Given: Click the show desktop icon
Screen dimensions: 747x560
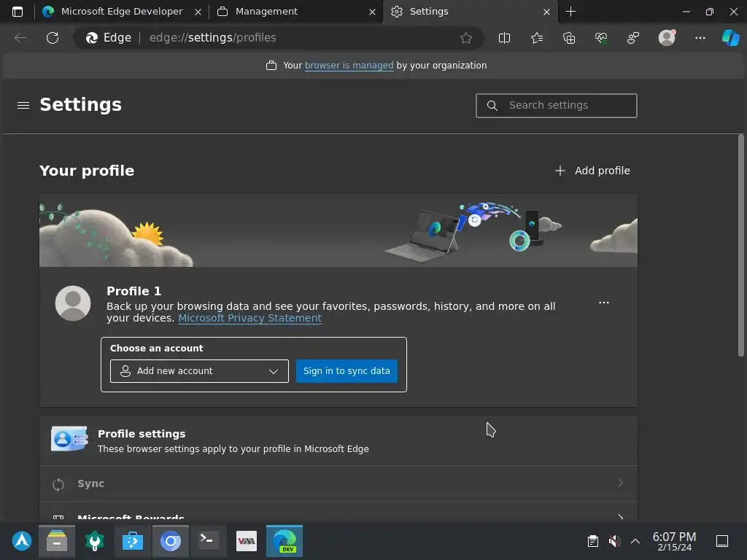Looking at the screenshot, I should (722, 541).
